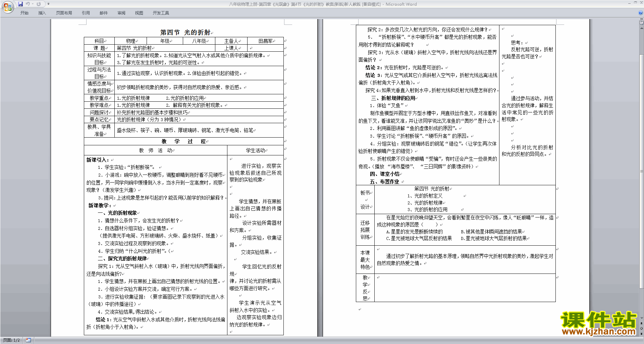644x344 pixels.
Task: Open the 开始 ribbon tab
Action: tap(24, 13)
